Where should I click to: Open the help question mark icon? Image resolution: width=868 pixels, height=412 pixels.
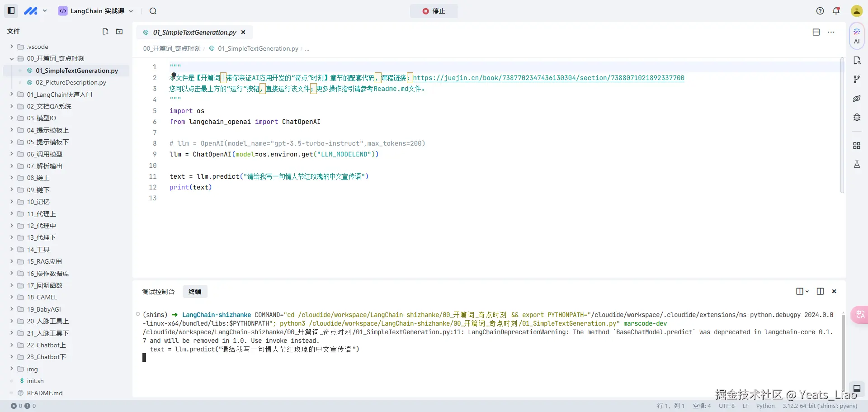click(820, 11)
